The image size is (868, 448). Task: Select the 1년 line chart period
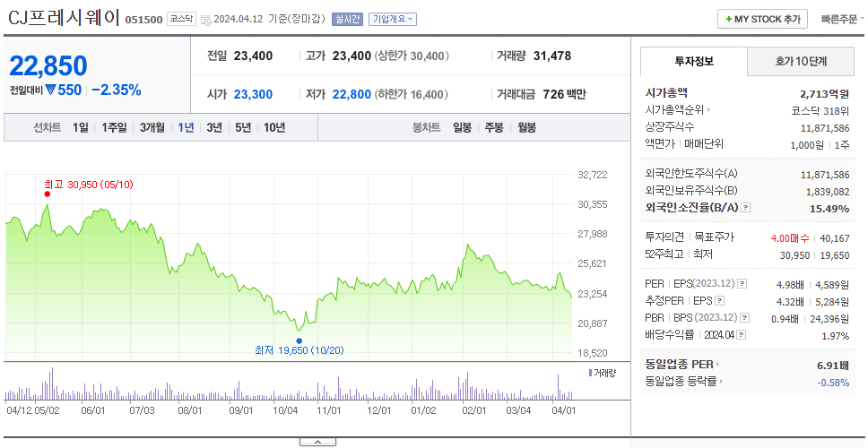click(186, 128)
